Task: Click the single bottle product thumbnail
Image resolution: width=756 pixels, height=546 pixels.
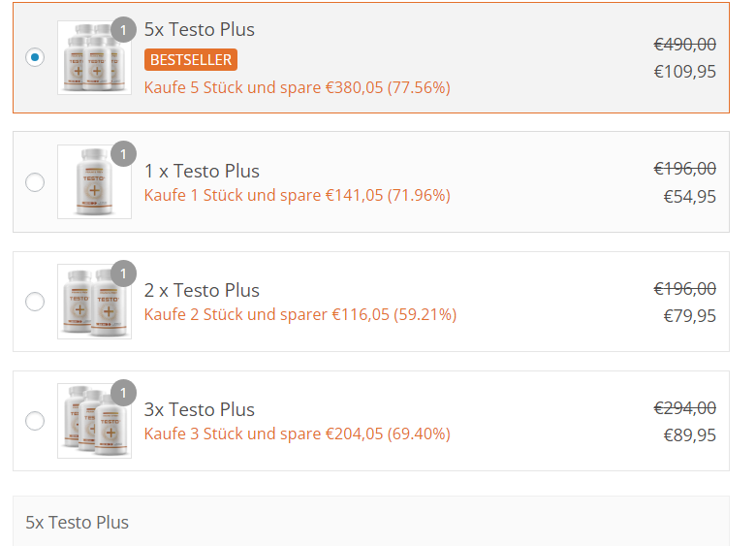Action: click(95, 182)
